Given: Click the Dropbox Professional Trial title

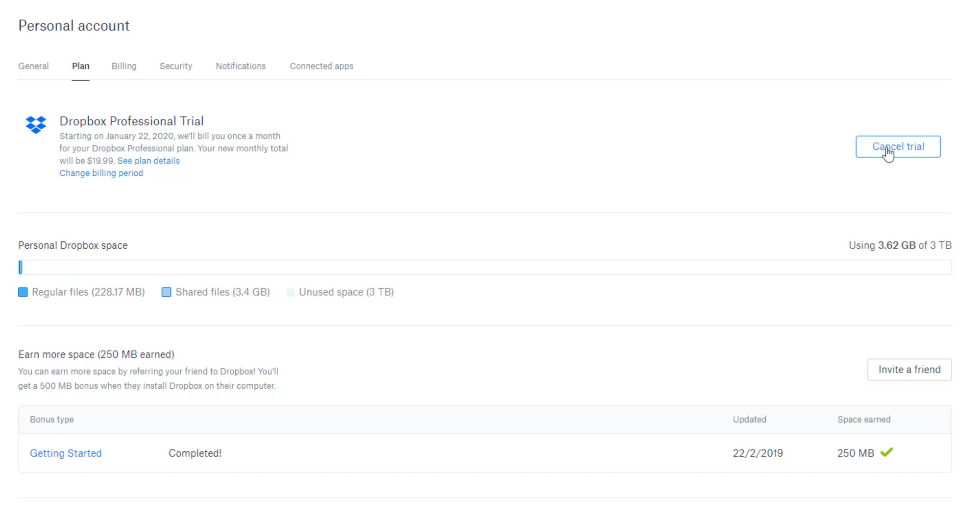Looking at the screenshot, I should point(131,121).
